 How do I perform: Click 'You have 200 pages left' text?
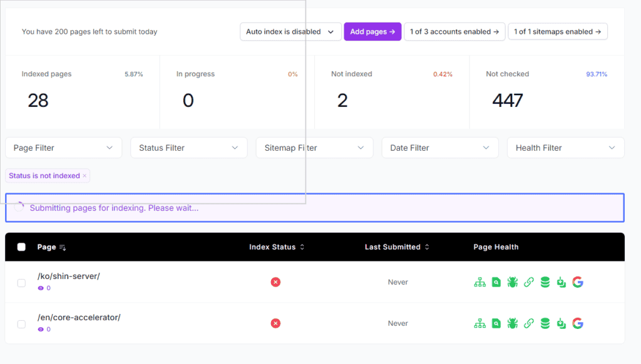[x=90, y=32]
